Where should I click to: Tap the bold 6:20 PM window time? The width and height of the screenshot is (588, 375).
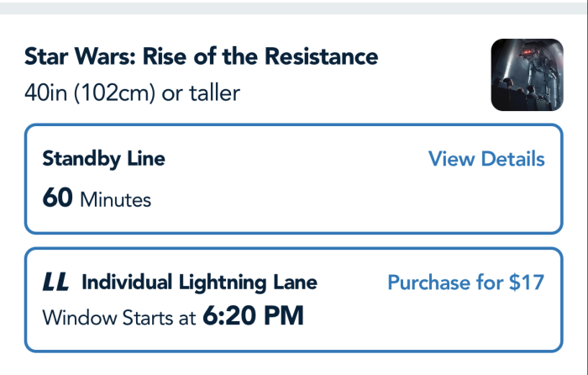[x=253, y=318]
